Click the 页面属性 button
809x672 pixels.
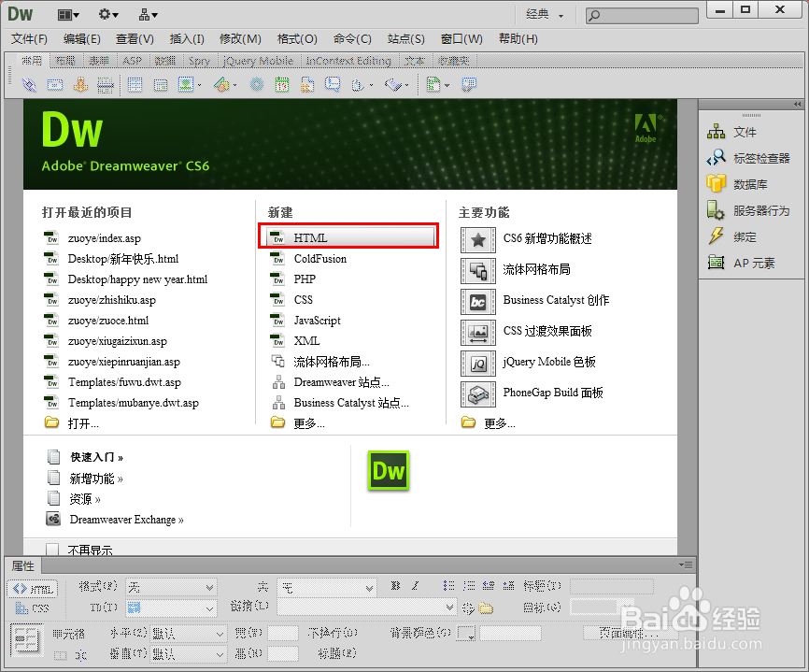click(x=629, y=632)
